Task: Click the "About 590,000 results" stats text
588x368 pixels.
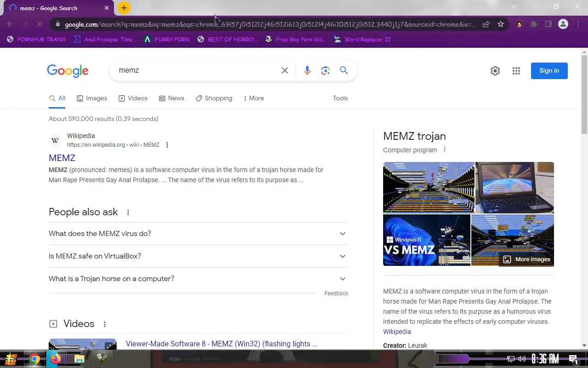Action: (103, 119)
